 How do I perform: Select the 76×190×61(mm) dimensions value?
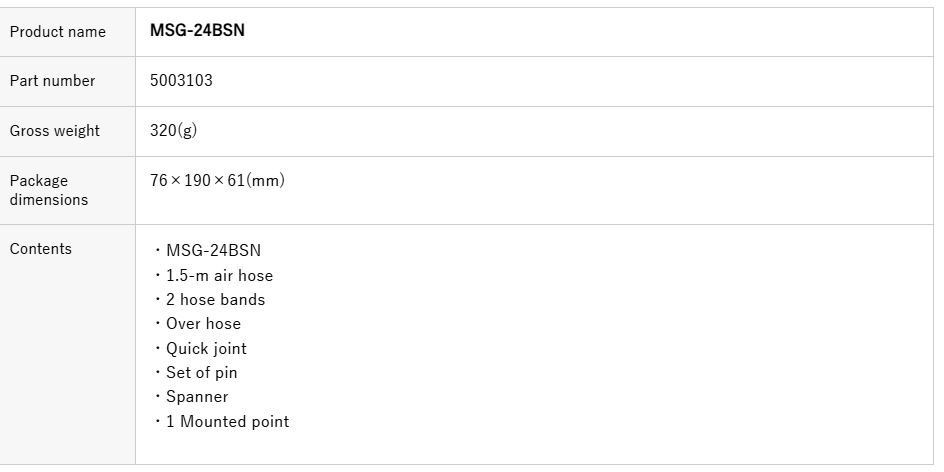click(217, 181)
